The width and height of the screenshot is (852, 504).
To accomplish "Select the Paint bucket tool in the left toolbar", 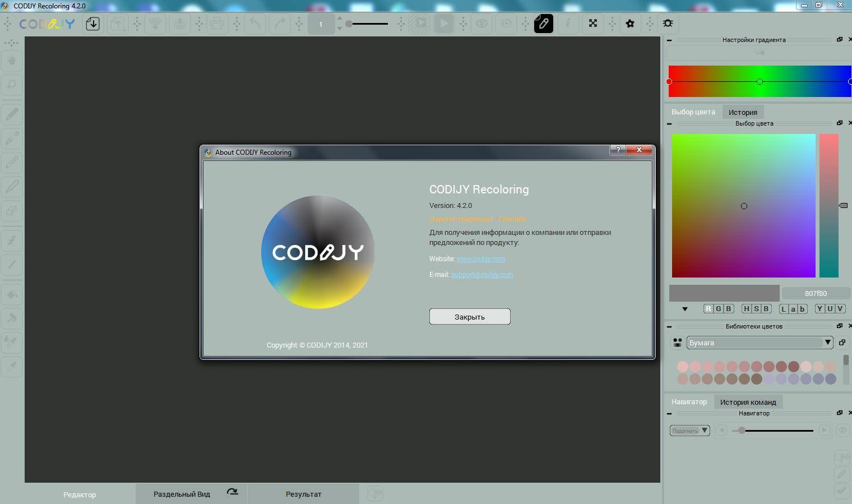I will [x=12, y=294].
